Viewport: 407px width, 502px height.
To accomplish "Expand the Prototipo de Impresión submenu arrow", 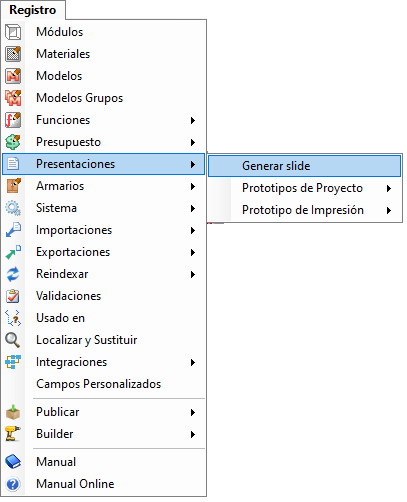I will pos(389,210).
